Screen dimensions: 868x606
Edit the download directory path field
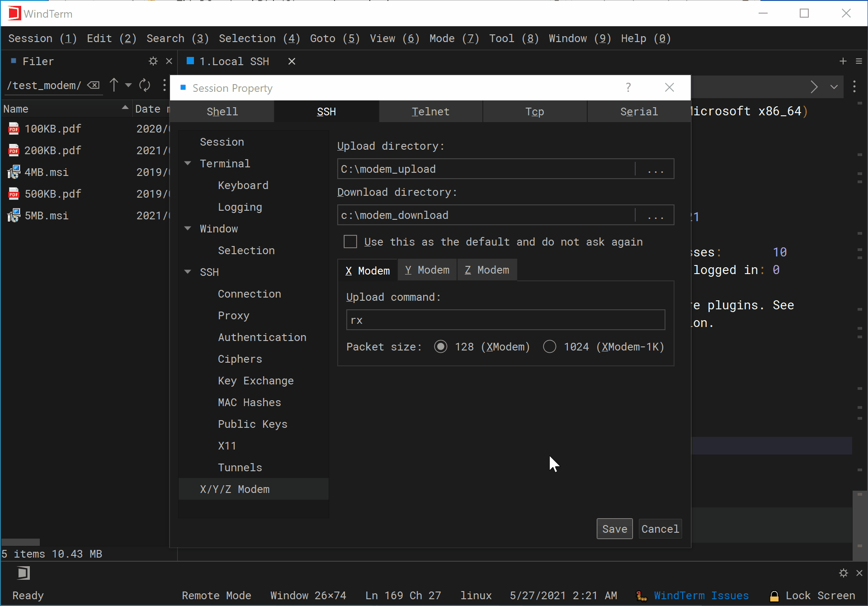tap(486, 215)
